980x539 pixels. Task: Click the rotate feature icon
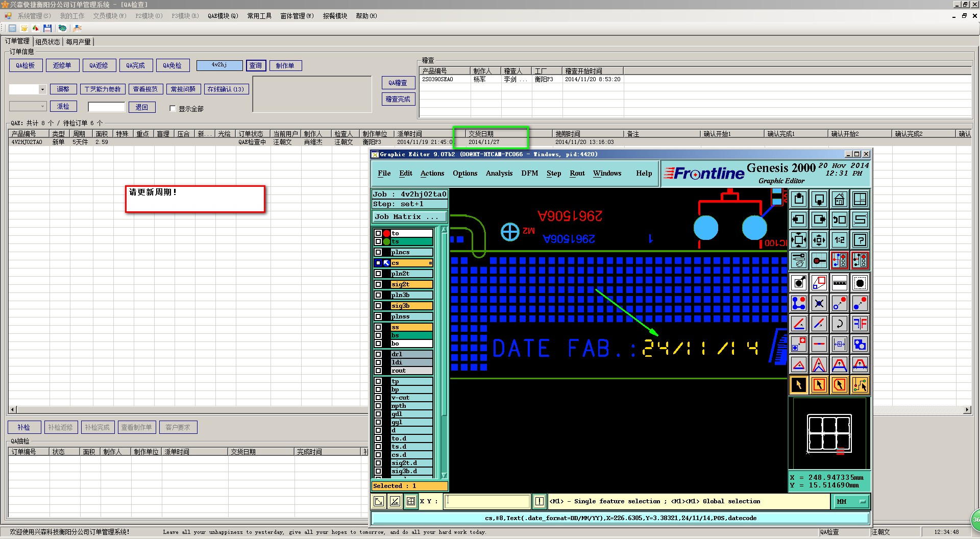(840, 324)
